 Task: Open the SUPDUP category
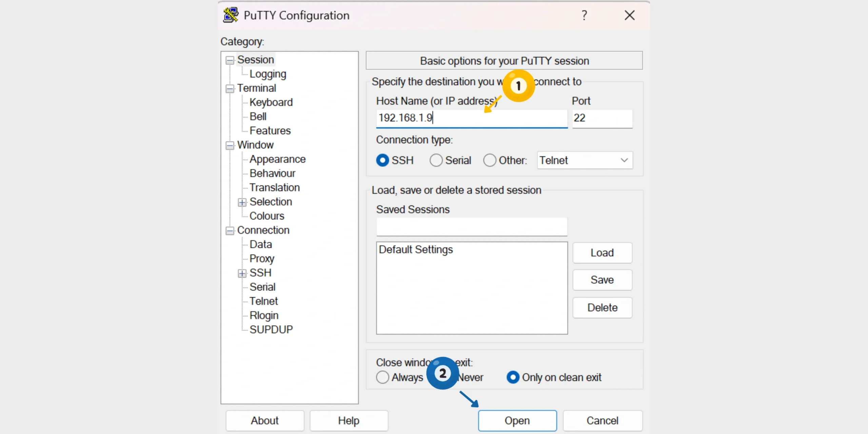(x=271, y=330)
